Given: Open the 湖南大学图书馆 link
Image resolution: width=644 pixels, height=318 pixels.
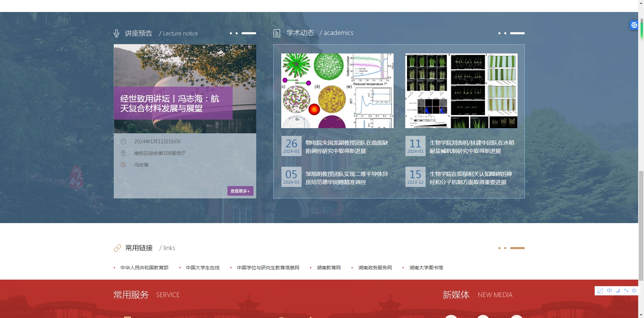Looking at the screenshot, I should pos(426,268).
